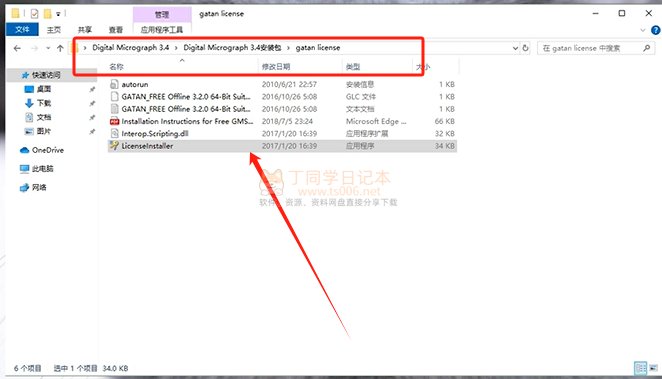Click Digital Micrograph 3.4 breadcrumb
The width and height of the screenshot is (662, 379).
coord(130,48)
